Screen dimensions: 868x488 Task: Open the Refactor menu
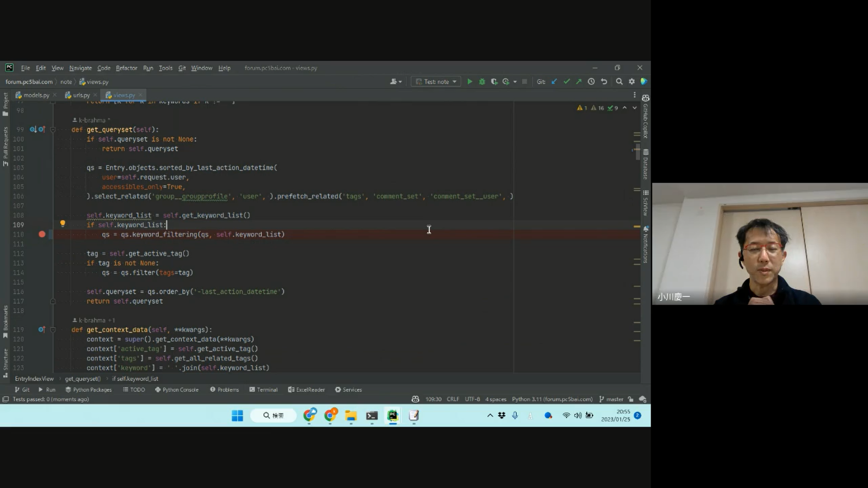pyautogui.click(x=126, y=68)
